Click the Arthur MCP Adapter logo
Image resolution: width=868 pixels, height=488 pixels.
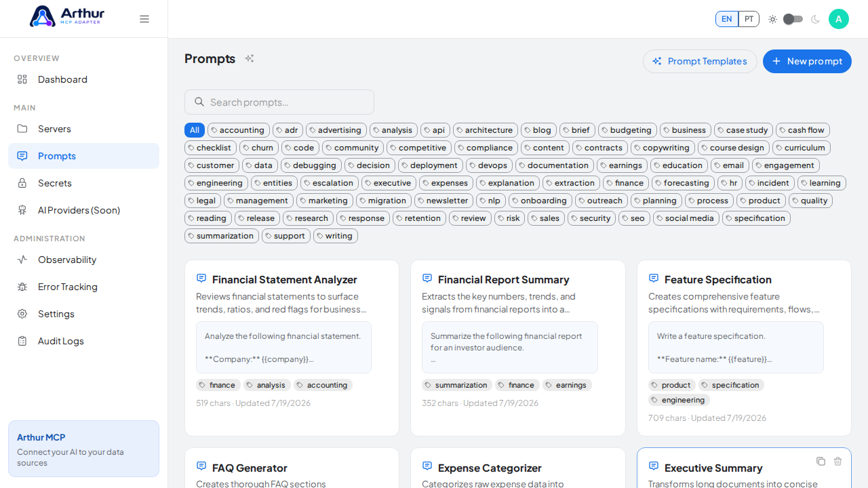click(67, 16)
